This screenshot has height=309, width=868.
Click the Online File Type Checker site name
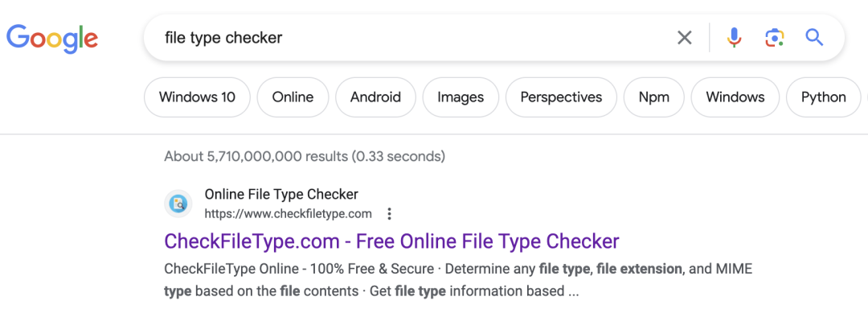[281, 195]
